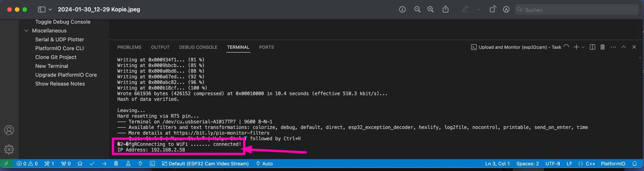Open the DEBUG CONSOLE tab
Image resolution: width=644 pixels, height=171 pixels.
tap(198, 47)
